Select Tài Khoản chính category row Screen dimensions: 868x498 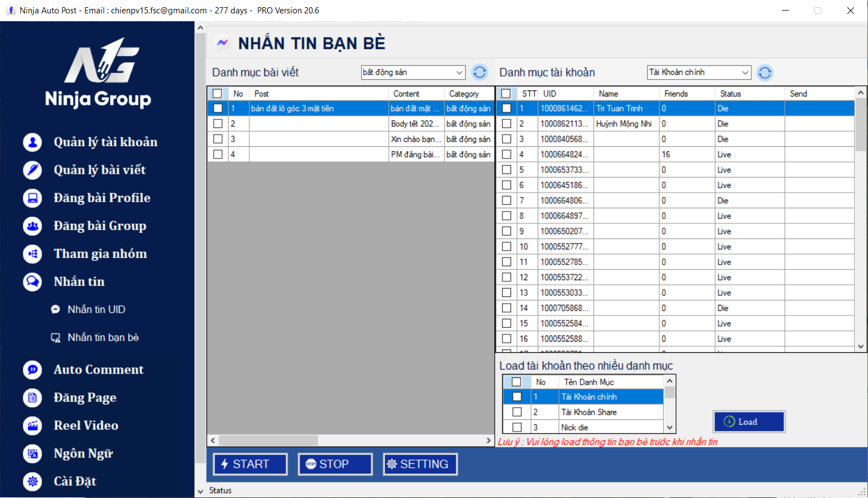tap(584, 397)
